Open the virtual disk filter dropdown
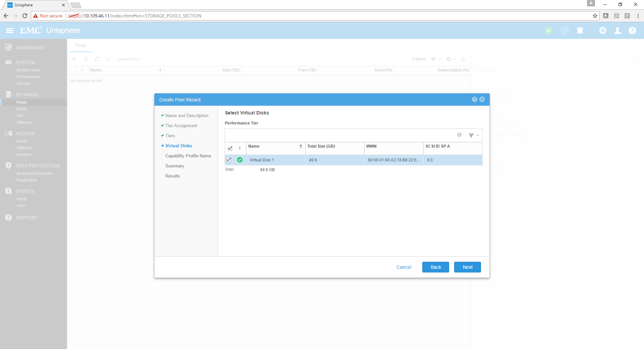644x349 pixels. (x=473, y=135)
